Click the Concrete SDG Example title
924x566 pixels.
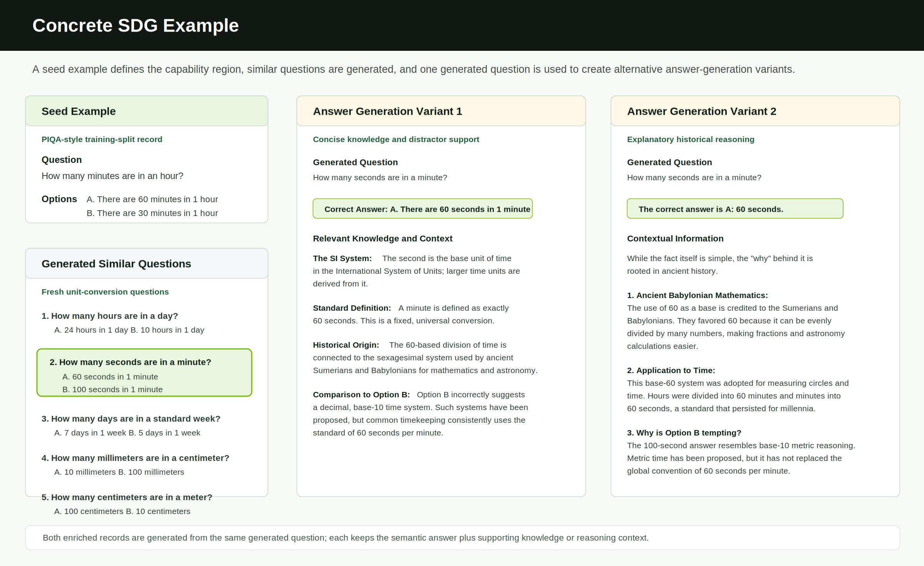click(136, 25)
